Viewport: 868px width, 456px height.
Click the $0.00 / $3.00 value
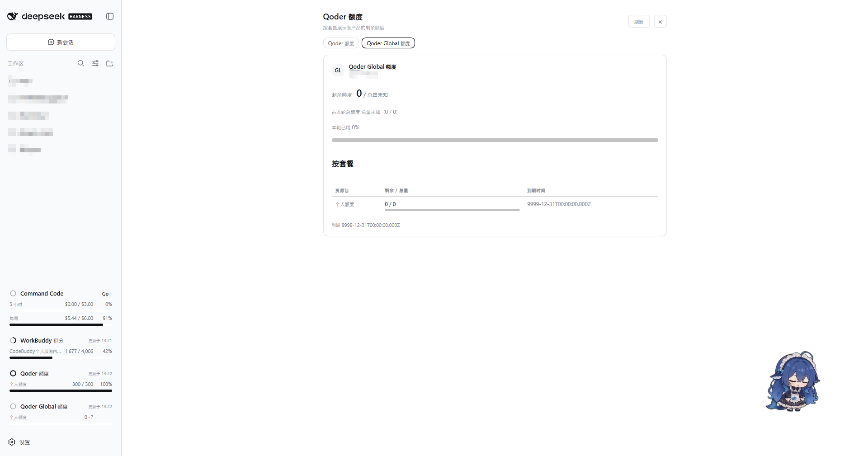(x=79, y=304)
